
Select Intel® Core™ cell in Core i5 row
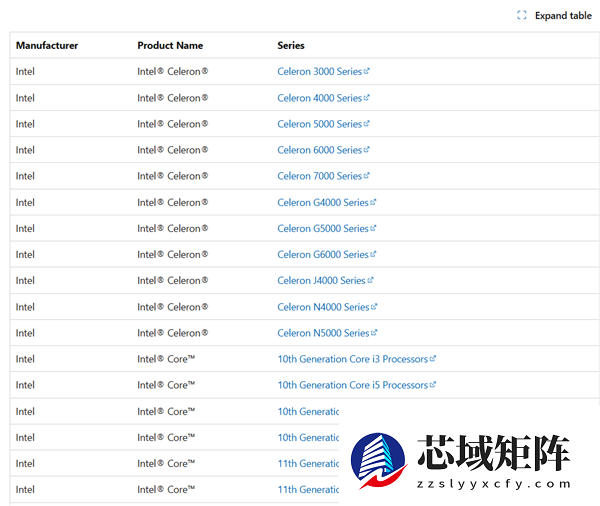click(166, 385)
